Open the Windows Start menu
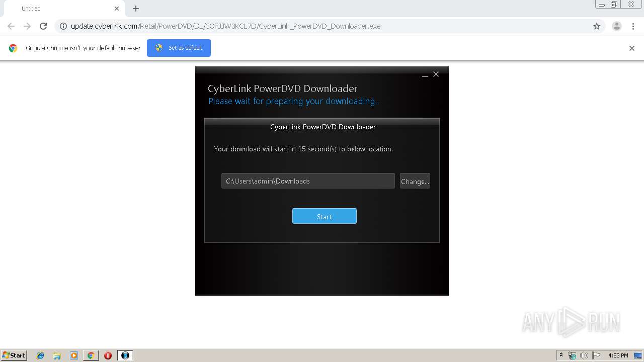The image size is (644, 362). 14,355
